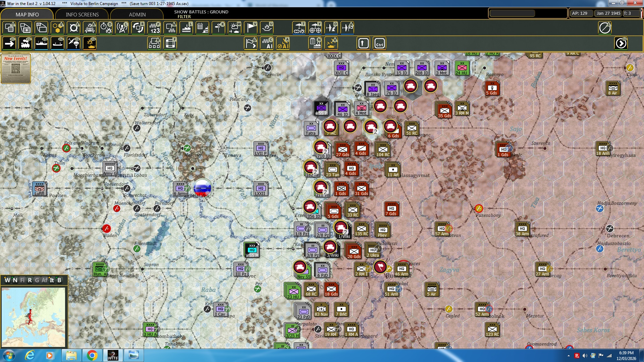Toggle air doctrine plane icon (O)
The width and height of the screenshot is (644, 362).
(x=331, y=28)
